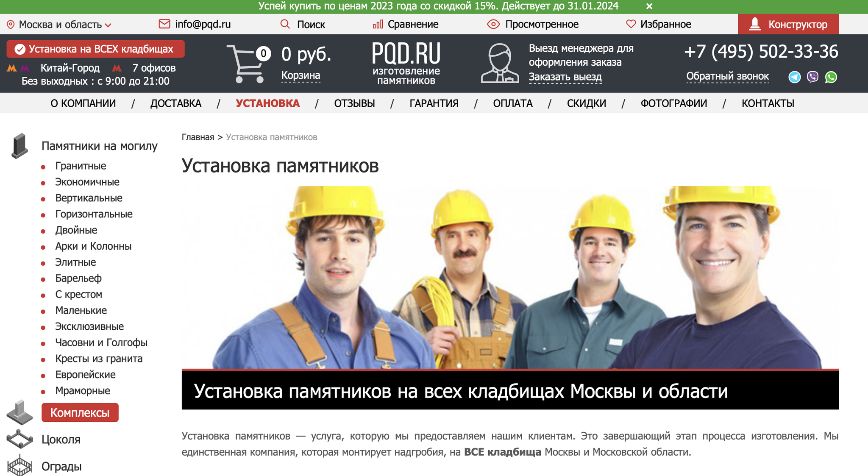
Task: Click the Заказать выезд link
Action: pos(565,77)
